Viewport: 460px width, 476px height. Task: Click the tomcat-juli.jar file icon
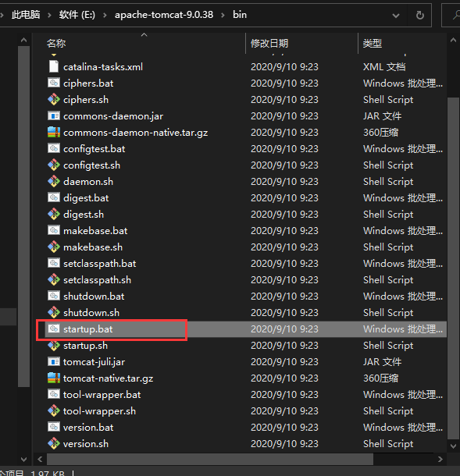tap(54, 361)
